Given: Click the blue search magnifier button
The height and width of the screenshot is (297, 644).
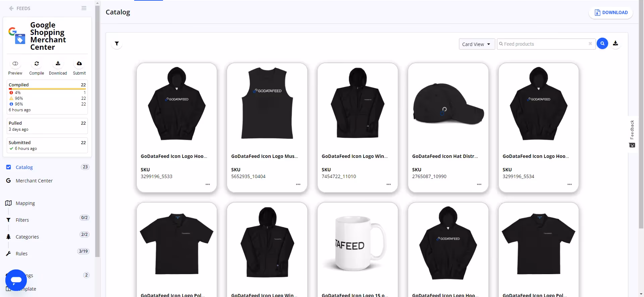Looking at the screenshot, I should coord(602,44).
